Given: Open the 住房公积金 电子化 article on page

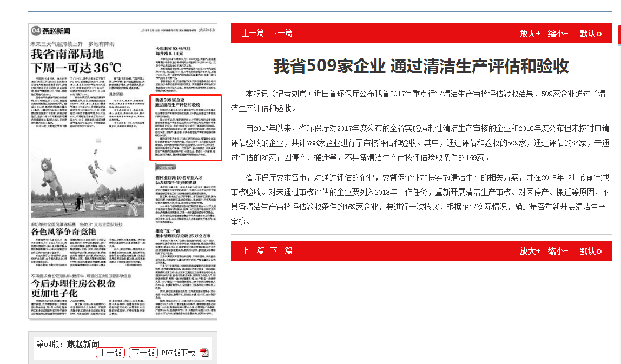Looking at the screenshot, I should pyautogui.click(x=73, y=288).
